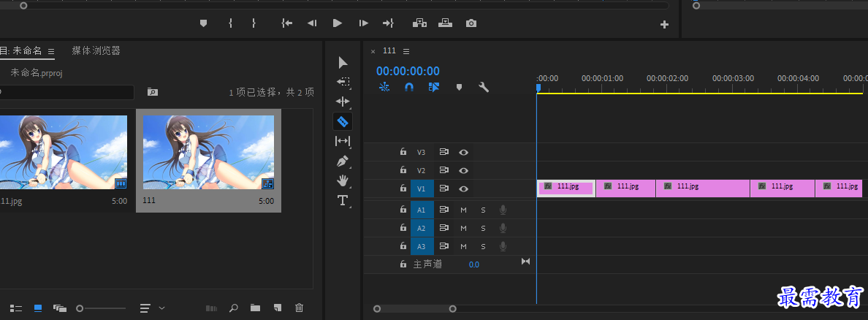868x320 pixels.
Task: Select the Razor tool
Action: point(343,121)
